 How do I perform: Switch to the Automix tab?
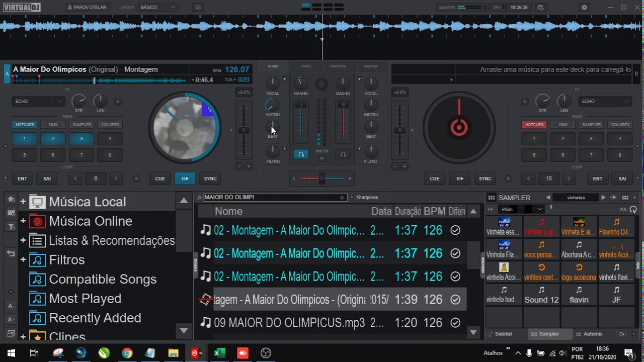(589, 334)
